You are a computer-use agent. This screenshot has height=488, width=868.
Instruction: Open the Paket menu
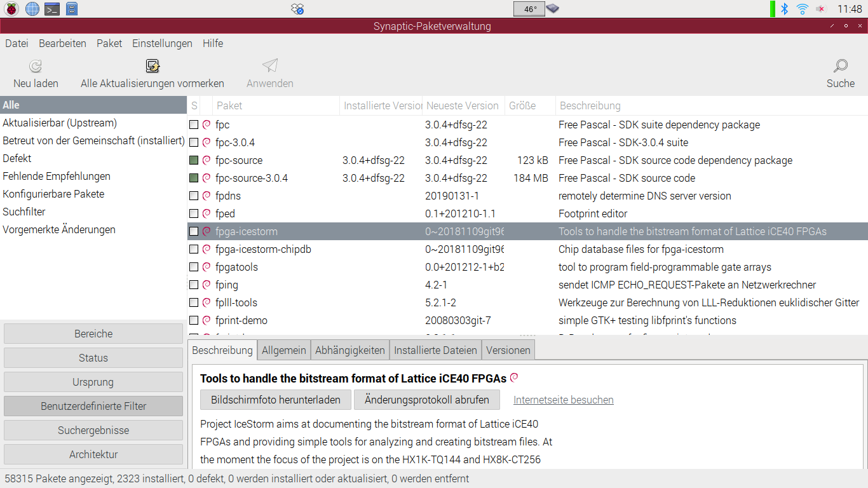(x=109, y=43)
